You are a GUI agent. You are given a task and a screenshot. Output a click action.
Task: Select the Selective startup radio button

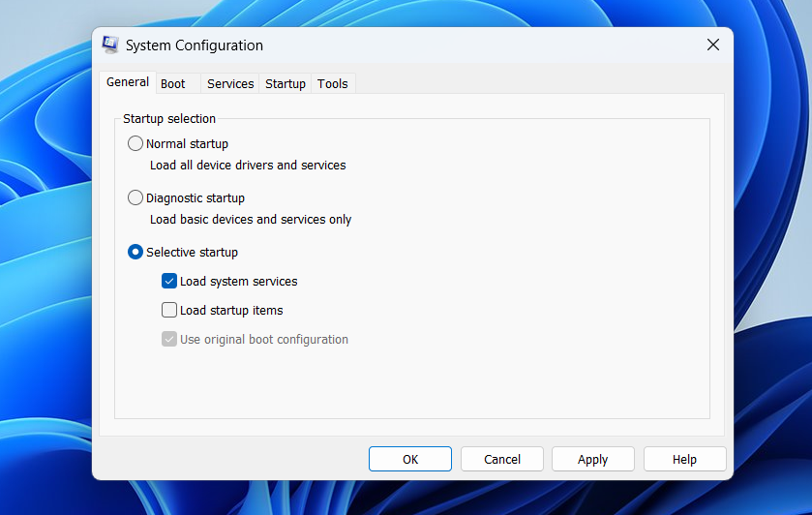point(135,253)
